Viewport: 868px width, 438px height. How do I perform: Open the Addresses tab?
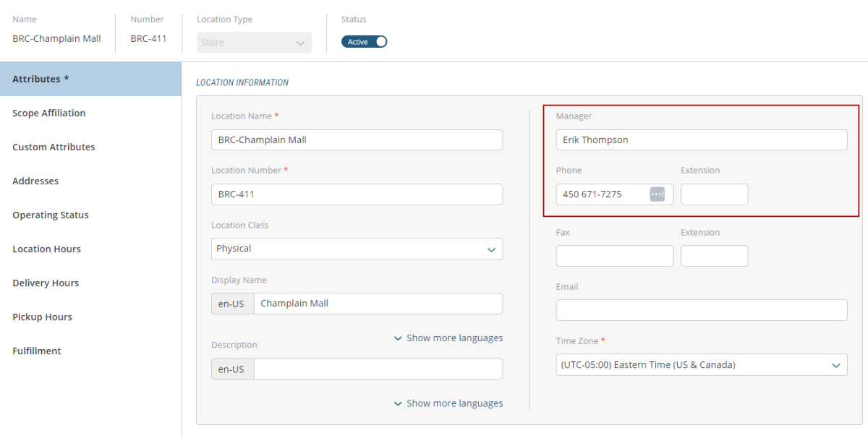[35, 181]
